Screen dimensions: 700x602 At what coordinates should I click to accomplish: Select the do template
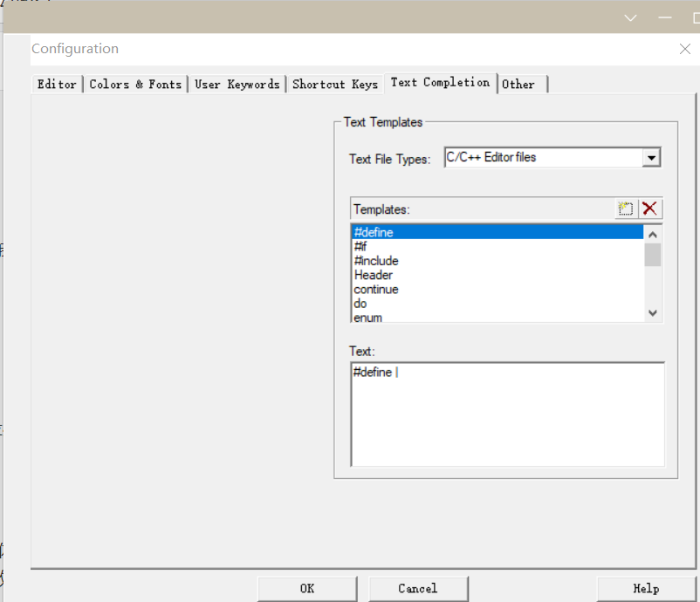click(498, 304)
